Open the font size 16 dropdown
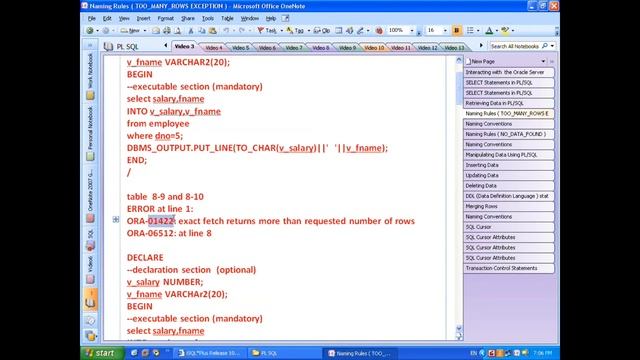Screen dimensions: 640x360 (445, 31)
